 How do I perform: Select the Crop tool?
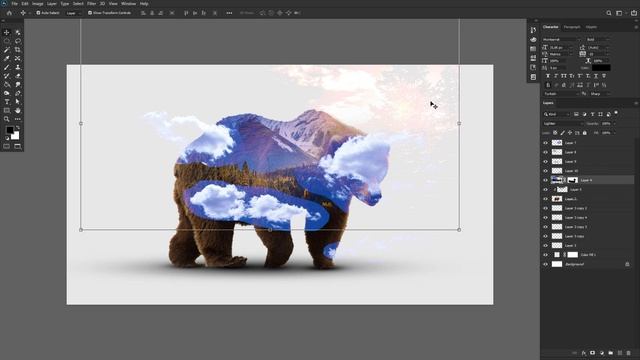[18, 50]
